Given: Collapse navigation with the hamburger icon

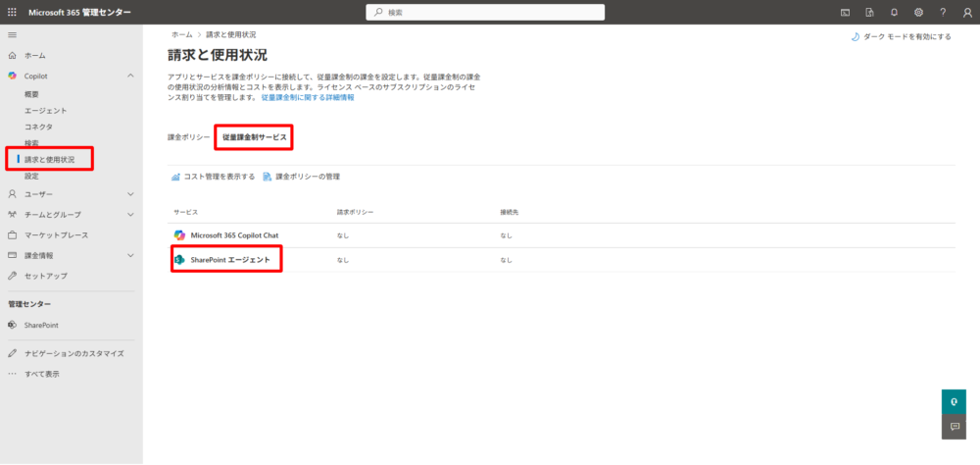Looking at the screenshot, I should [x=12, y=34].
